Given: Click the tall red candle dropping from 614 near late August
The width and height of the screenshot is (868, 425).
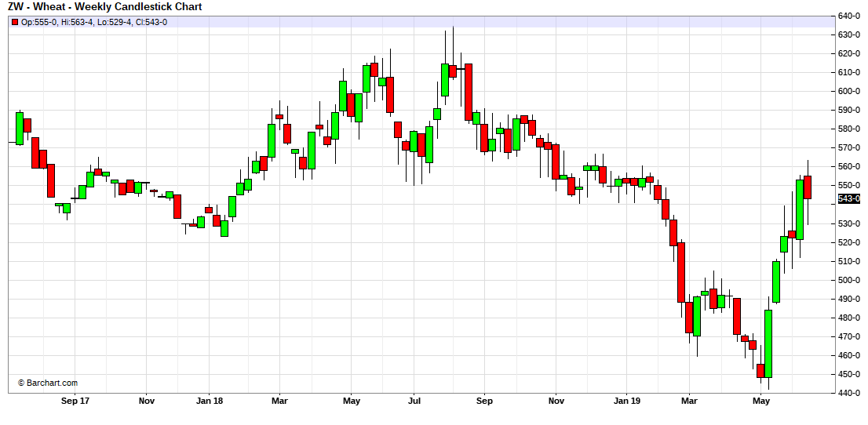Looking at the screenshot, I should click(x=469, y=93).
